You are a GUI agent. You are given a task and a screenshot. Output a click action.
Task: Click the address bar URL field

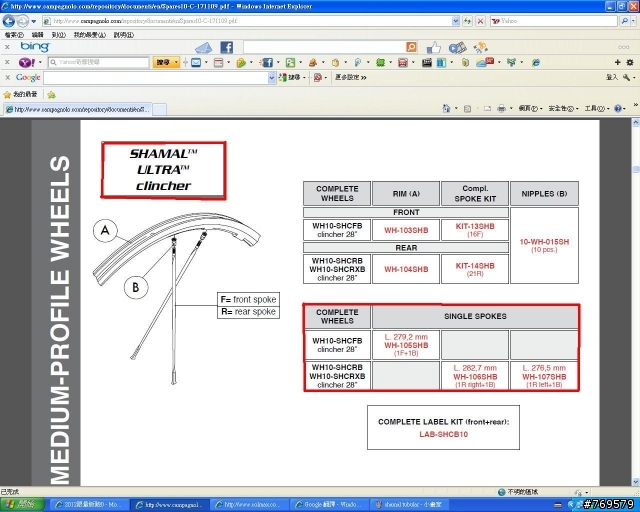[x=247, y=21]
